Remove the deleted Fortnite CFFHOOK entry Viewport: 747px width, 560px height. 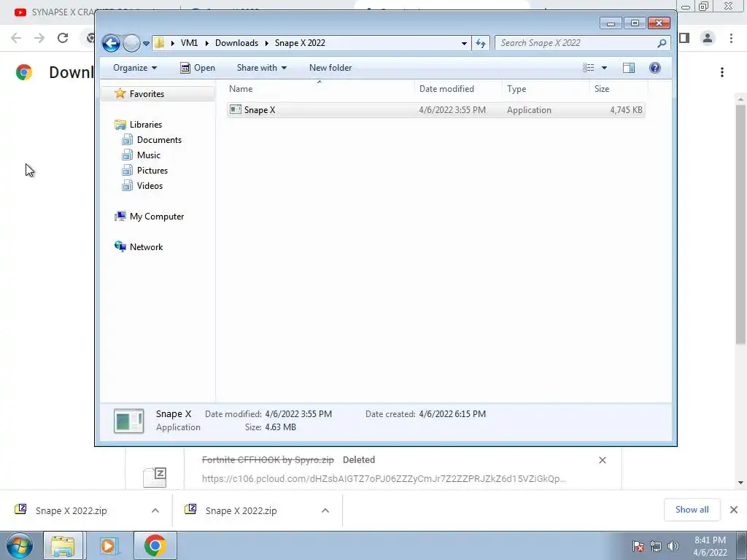[x=602, y=460]
